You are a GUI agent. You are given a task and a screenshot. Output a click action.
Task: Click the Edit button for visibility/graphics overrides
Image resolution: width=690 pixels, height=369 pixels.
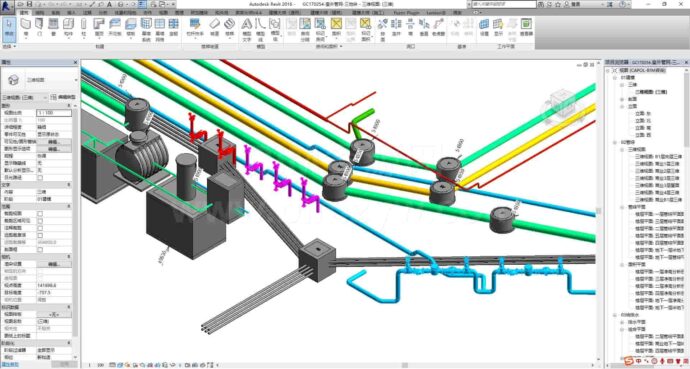[x=54, y=142]
